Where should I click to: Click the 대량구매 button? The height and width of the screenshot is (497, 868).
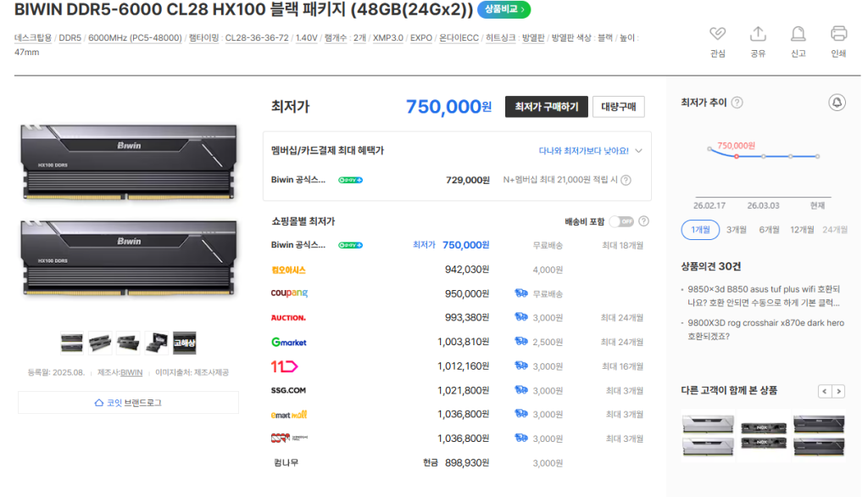618,107
